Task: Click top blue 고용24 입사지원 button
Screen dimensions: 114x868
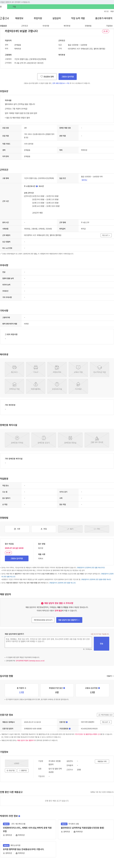Action: coord(67,77)
